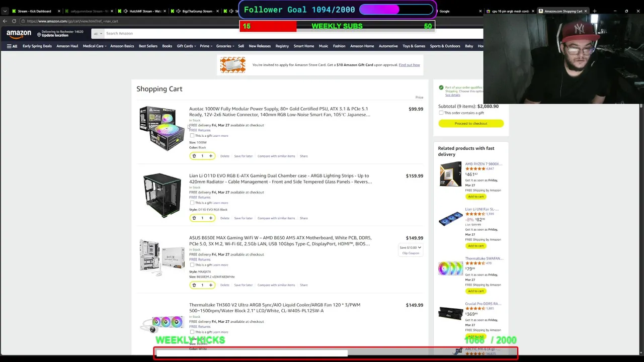644x362 pixels.
Task: Click trash icon for Lian Li O11D case
Action: (x=194, y=218)
